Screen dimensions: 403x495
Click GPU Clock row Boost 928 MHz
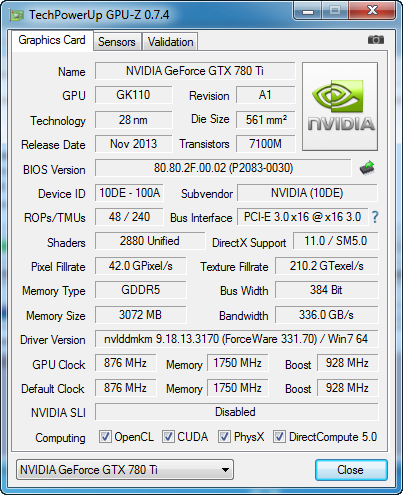coord(347,363)
